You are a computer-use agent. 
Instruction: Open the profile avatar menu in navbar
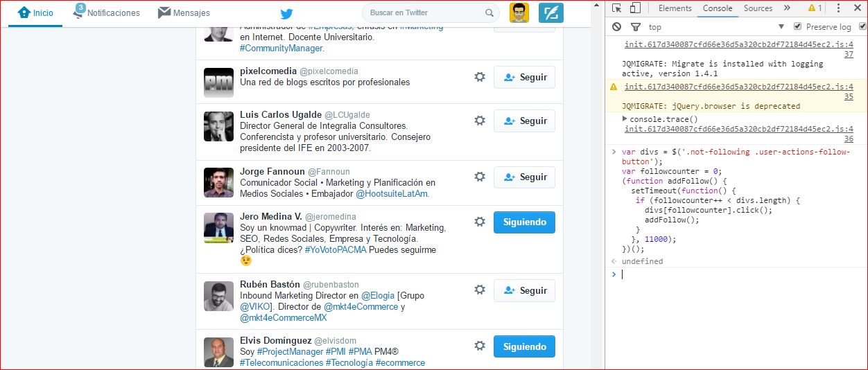pos(519,12)
